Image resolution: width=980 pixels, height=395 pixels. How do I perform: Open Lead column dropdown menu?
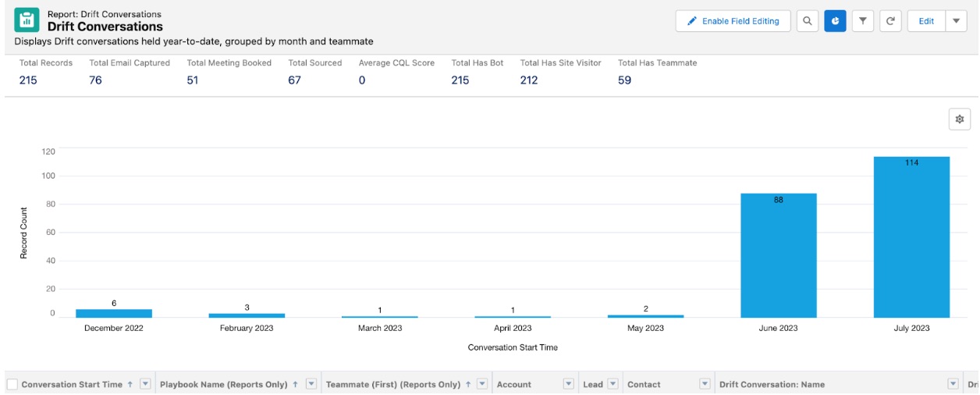(x=612, y=384)
